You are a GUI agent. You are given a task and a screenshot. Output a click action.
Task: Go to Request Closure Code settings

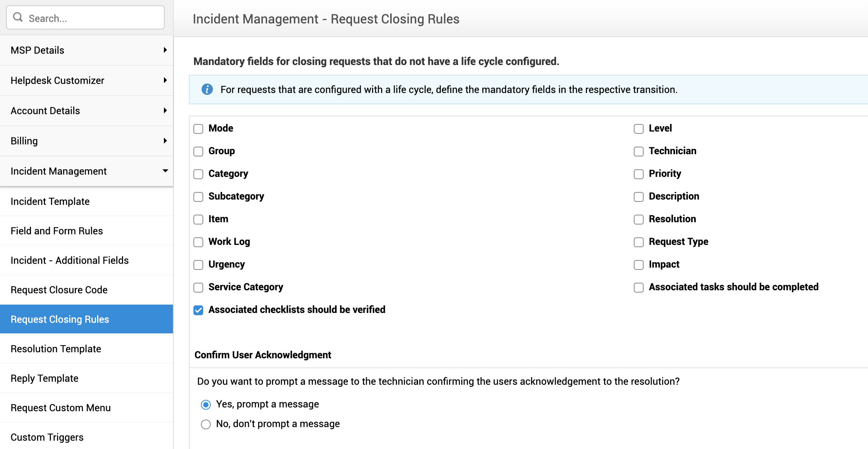[x=59, y=290]
